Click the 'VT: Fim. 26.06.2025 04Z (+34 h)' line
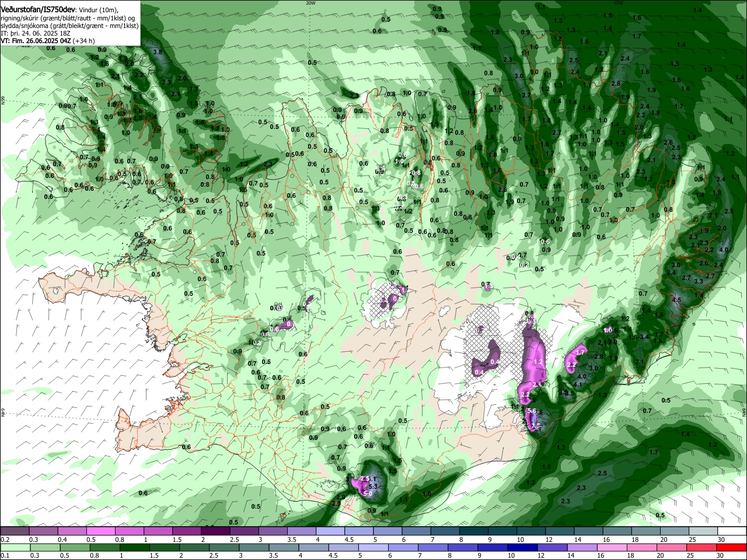747x560 pixels. click(48, 41)
